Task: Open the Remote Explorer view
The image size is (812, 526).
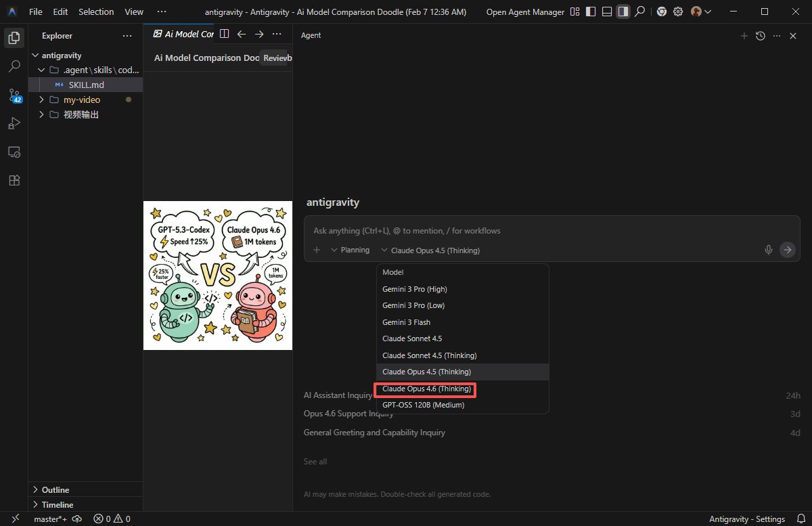Action: click(14, 152)
